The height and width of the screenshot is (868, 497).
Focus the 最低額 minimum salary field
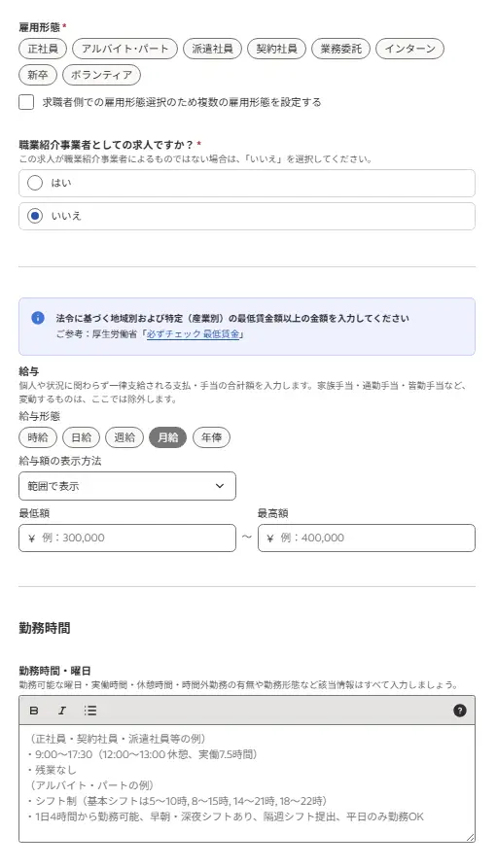click(x=127, y=538)
